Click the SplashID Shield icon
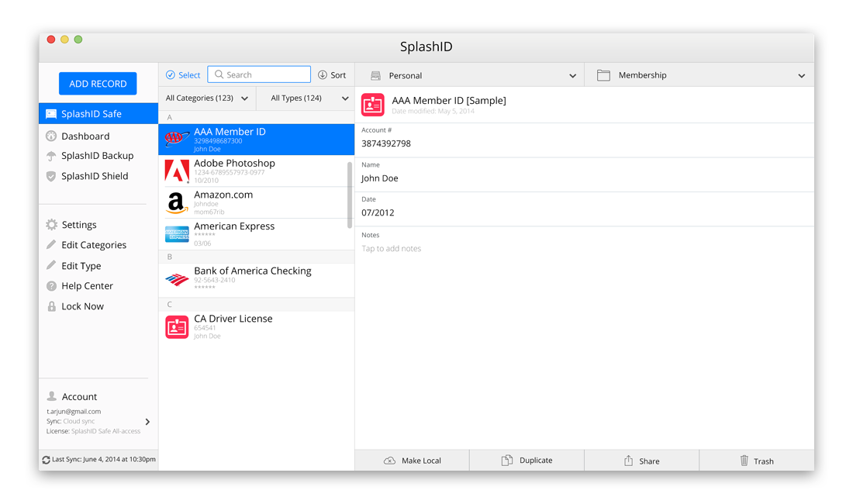The image size is (853, 504). click(51, 176)
